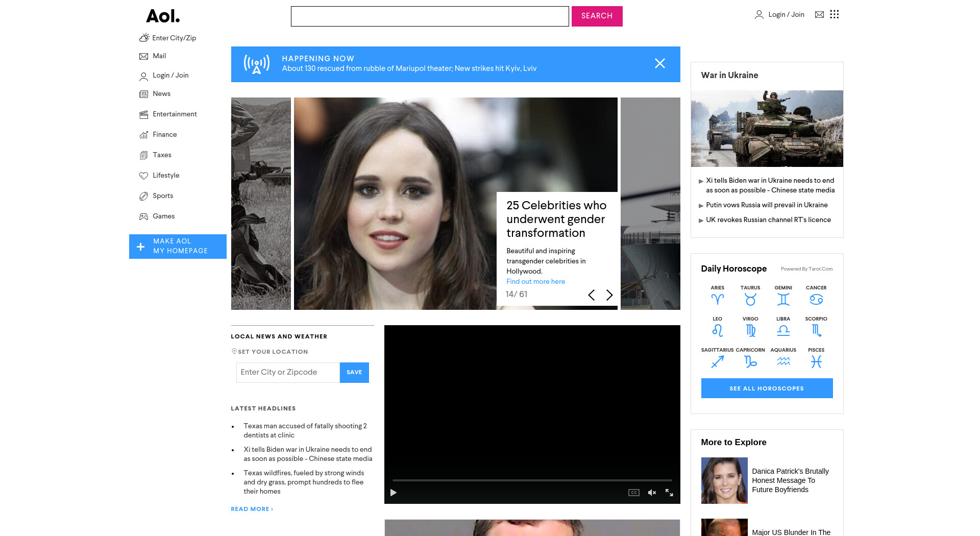Open the Gemini horoscope icon

pos(783,300)
